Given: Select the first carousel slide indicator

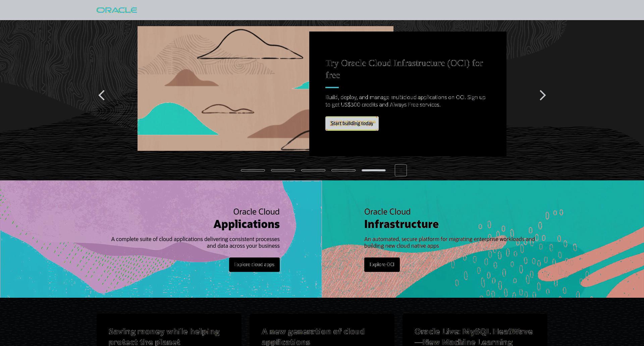Looking at the screenshot, I should 253,170.
